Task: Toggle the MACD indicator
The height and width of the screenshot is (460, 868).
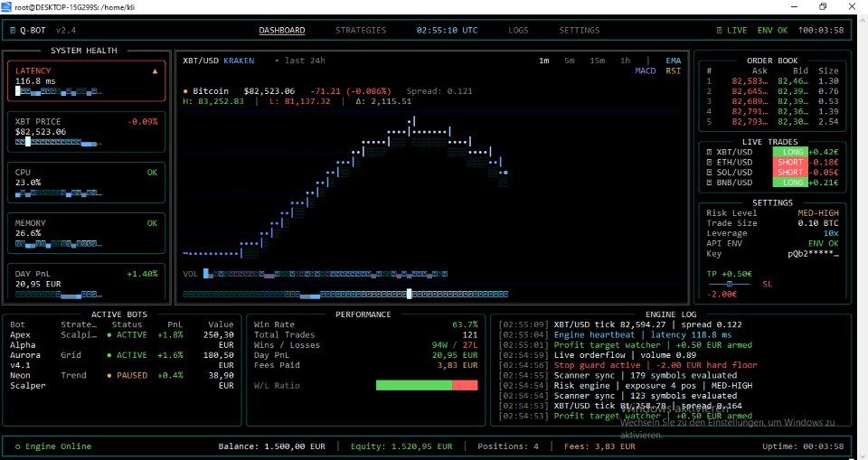Action: 646,70
